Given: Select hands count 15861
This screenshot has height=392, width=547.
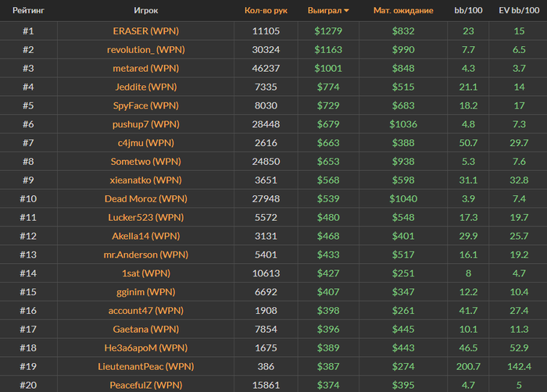Looking at the screenshot, I should (266, 386).
